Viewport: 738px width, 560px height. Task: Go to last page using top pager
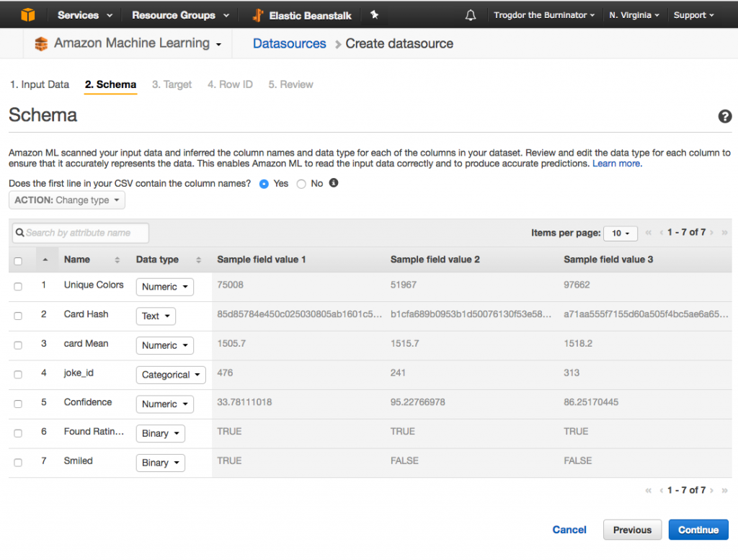point(724,233)
